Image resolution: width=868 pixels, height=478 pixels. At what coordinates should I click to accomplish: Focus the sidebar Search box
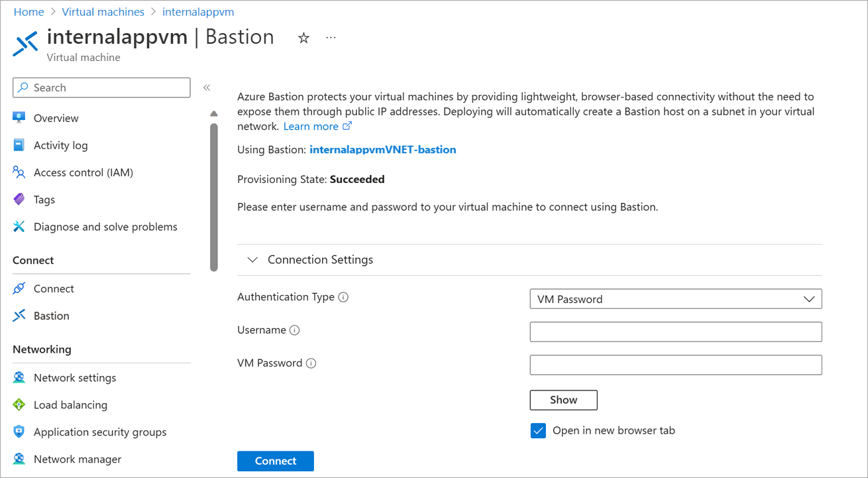click(x=101, y=88)
